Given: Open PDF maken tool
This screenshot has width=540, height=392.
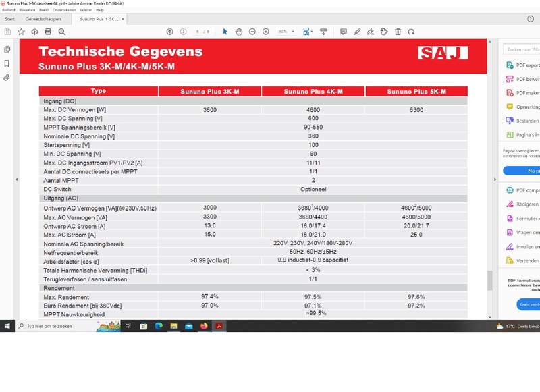Looking at the screenshot, I should [522, 93].
